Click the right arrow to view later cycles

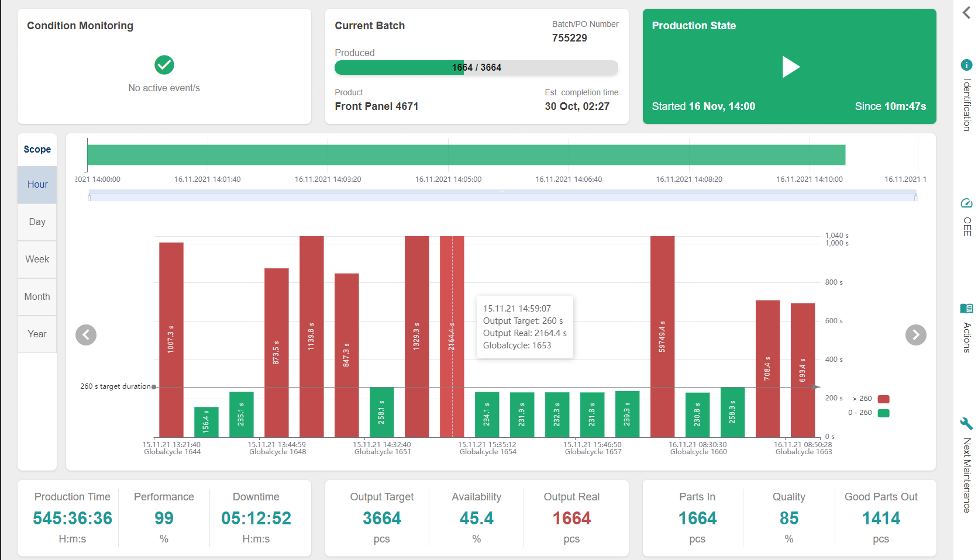[x=916, y=335]
